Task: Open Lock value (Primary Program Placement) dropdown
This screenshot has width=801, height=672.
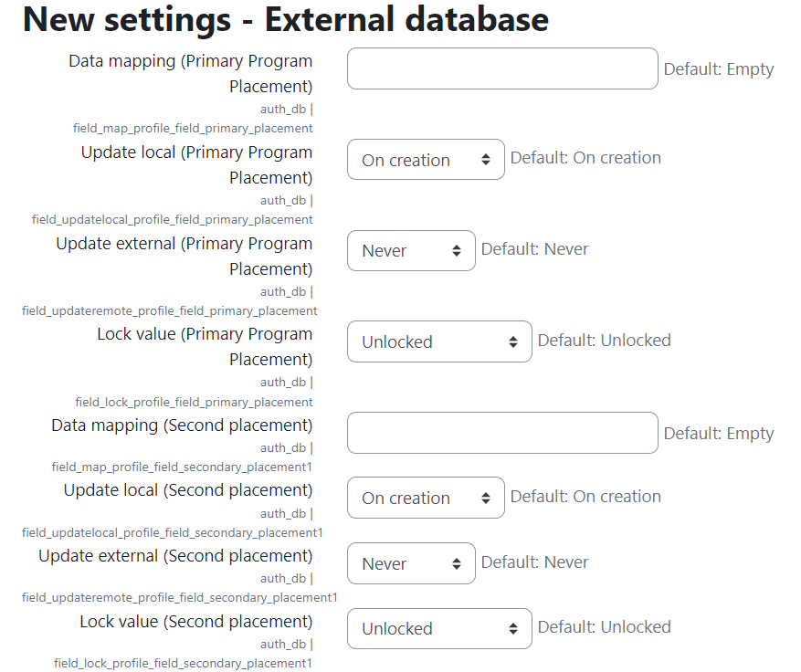Action: click(439, 341)
